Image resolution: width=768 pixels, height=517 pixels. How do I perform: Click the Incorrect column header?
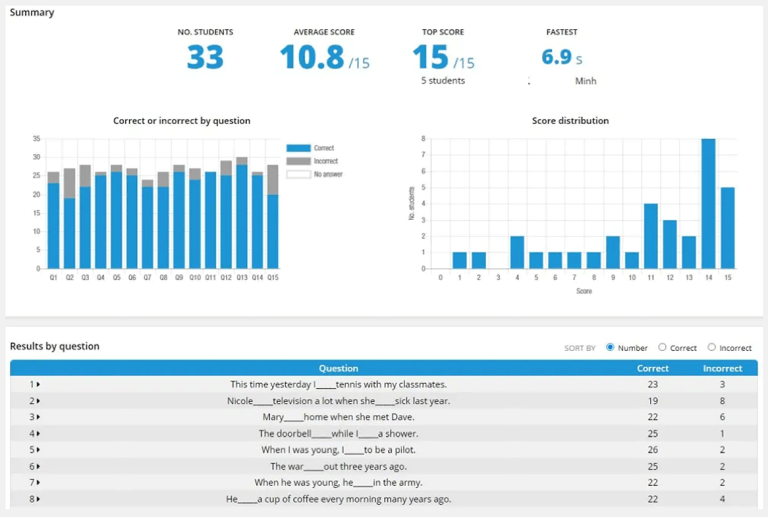click(x=722, y=368)
